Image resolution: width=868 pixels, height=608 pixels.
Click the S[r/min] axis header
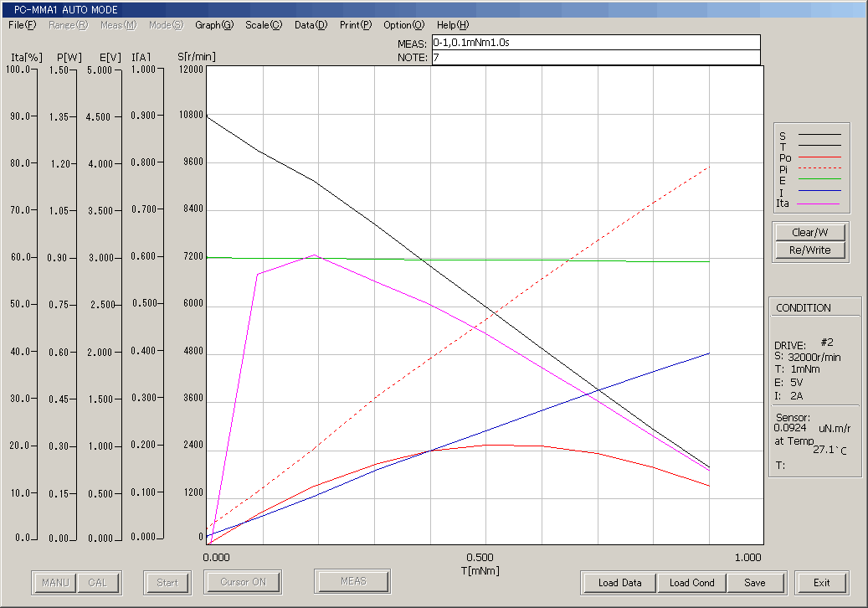click(197, 56)
